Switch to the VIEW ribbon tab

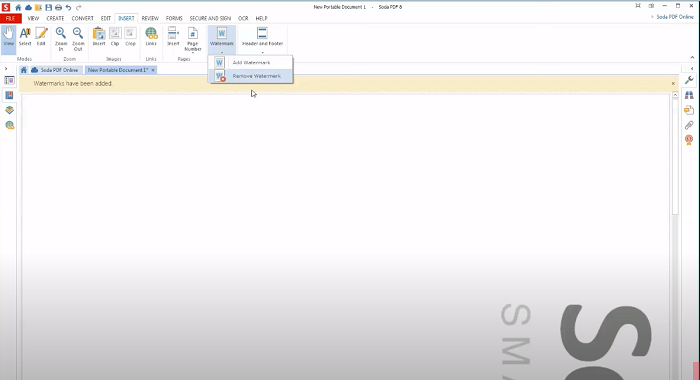click(33, 18)
